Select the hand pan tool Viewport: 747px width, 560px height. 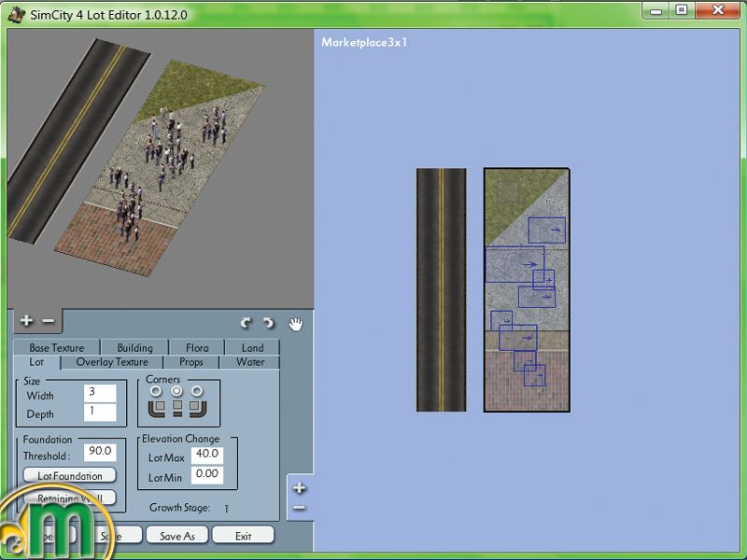click(x=296, y=324)
